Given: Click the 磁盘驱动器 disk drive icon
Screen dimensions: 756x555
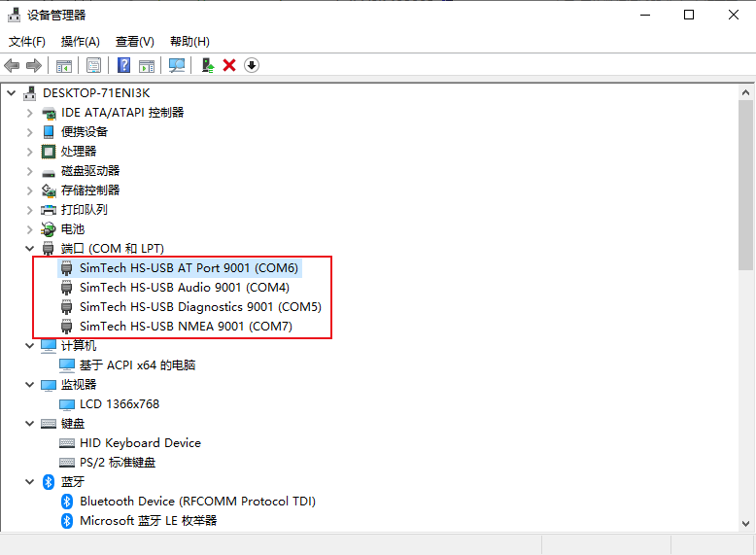Looking at the screenshot, I should (x=49, y=172).
